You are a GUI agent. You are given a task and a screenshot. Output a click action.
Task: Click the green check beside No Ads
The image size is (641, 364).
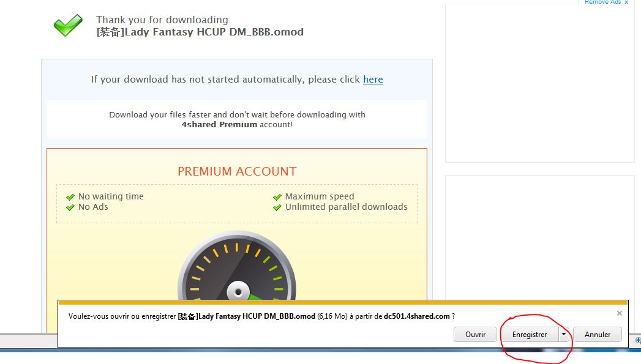click(70, 207)
